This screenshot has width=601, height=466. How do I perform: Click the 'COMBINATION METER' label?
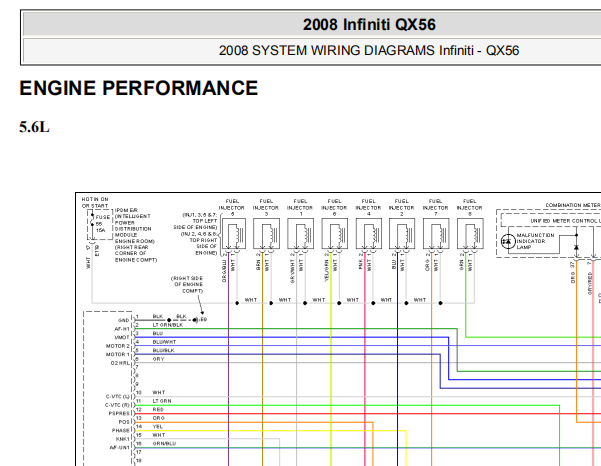click(x=573, y=205)
